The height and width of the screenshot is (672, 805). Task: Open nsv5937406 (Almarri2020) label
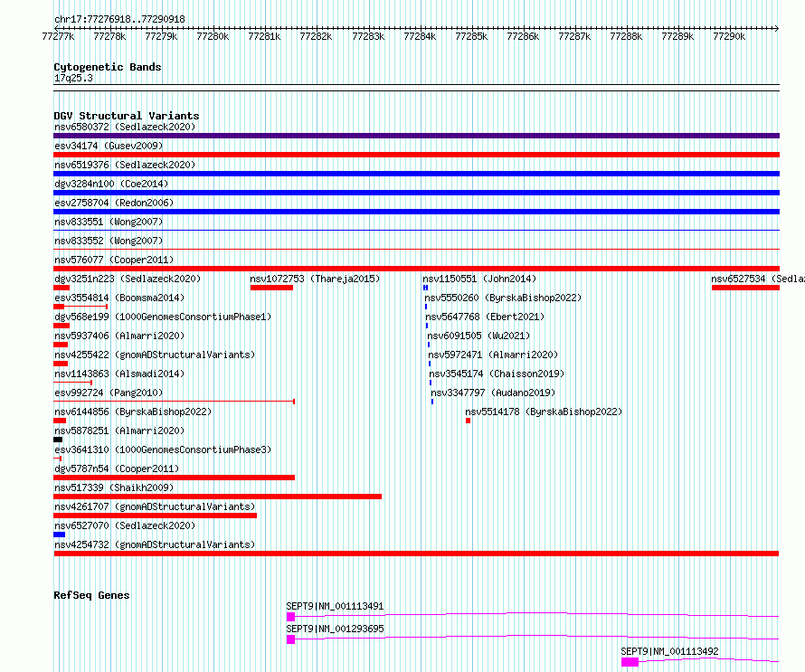(x=119, y=336)
